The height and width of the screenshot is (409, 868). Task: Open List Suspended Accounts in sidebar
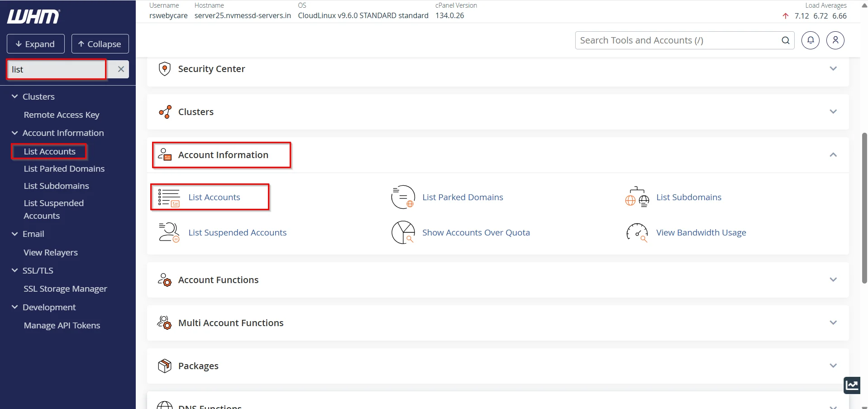pos(54,209)
